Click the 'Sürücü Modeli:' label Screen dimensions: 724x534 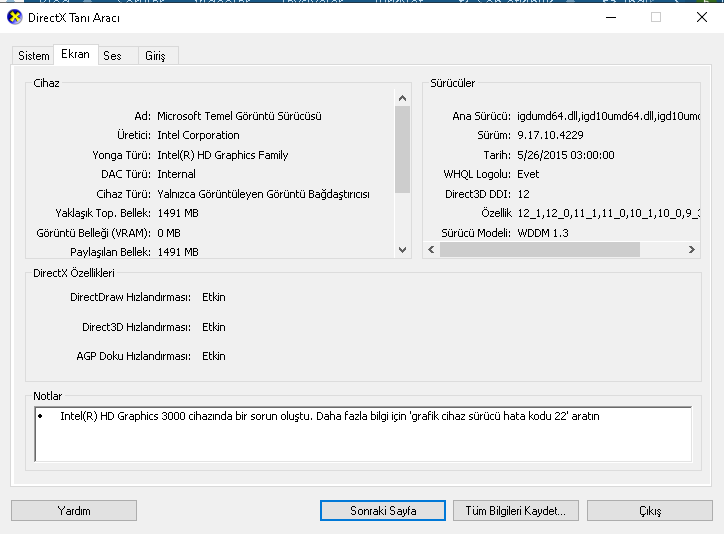pos(476,233)
